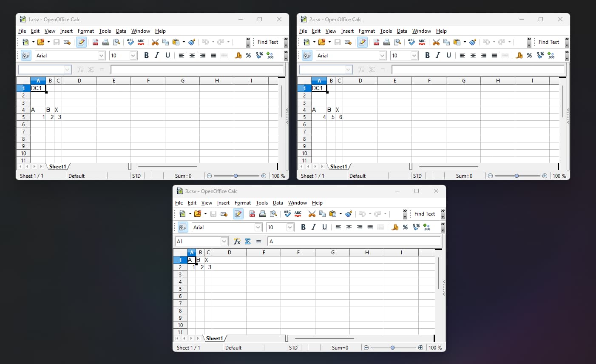This screenshot has width=596, height=364.
Task: Open the Data menu in 1.csv window
Action: (121, 31)
